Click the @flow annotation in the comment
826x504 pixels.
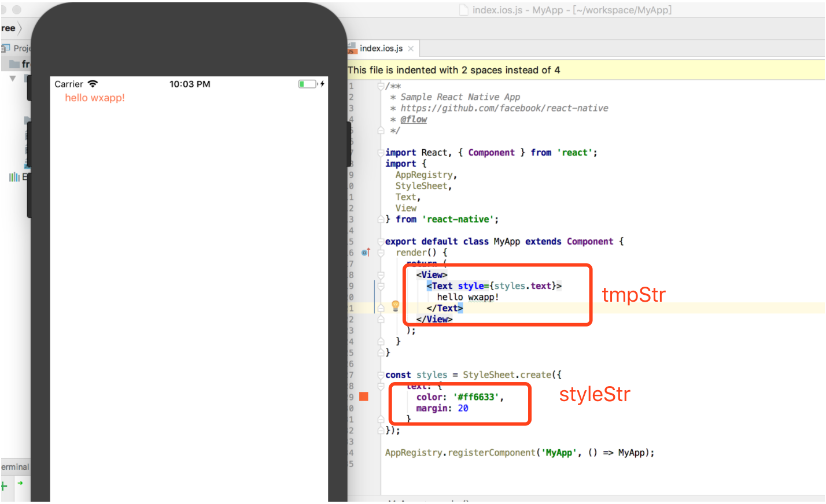click(414, 119)
